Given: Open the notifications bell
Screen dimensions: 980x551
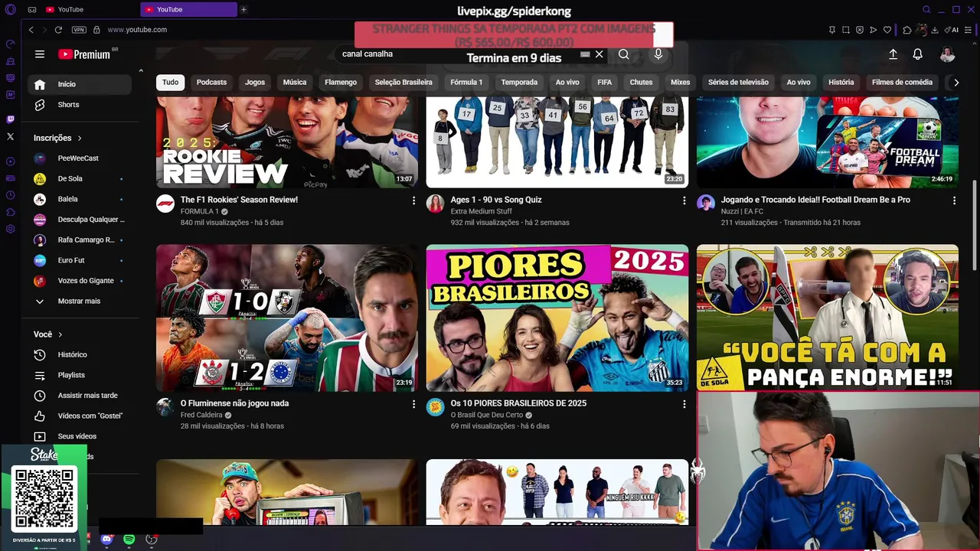Looking at the screenshot, I should click(917, 54).
